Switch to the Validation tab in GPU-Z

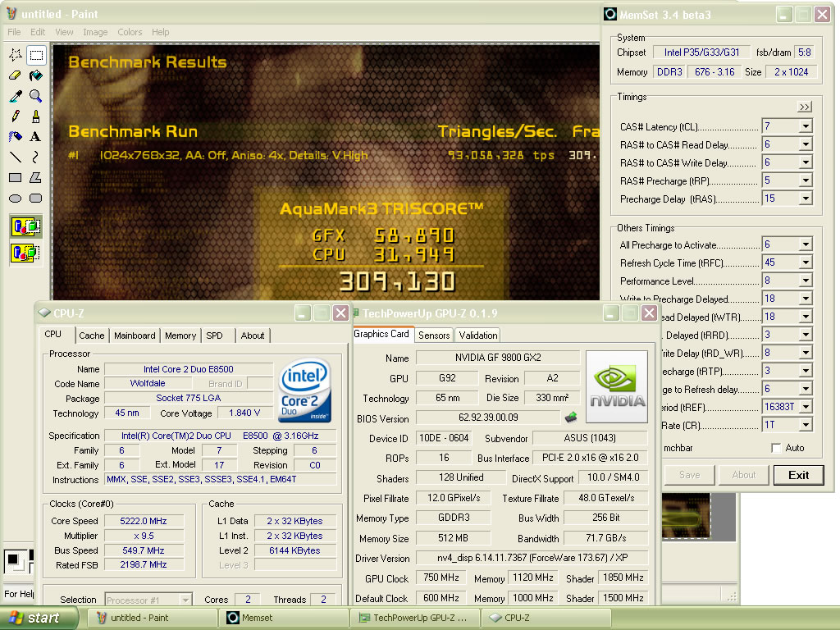click(x=478, y=335)
